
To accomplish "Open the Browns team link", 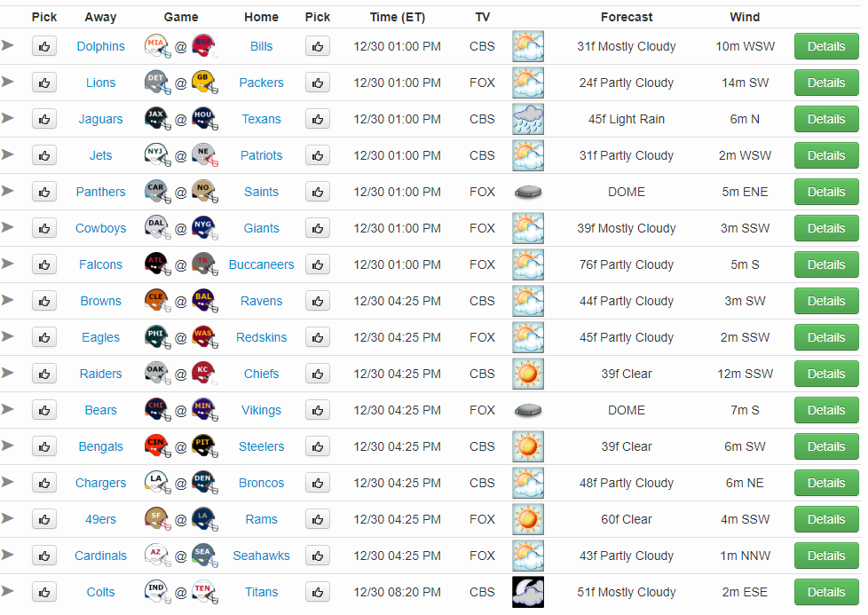I will [101, 301].
